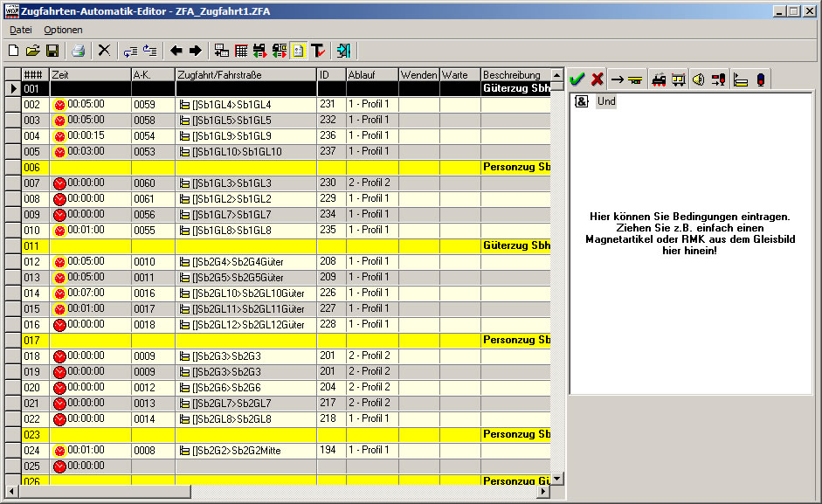Viewport: 822px width, 504px height.
Task: Switch to the speaker and signal tab
Action: coord(708,79)
